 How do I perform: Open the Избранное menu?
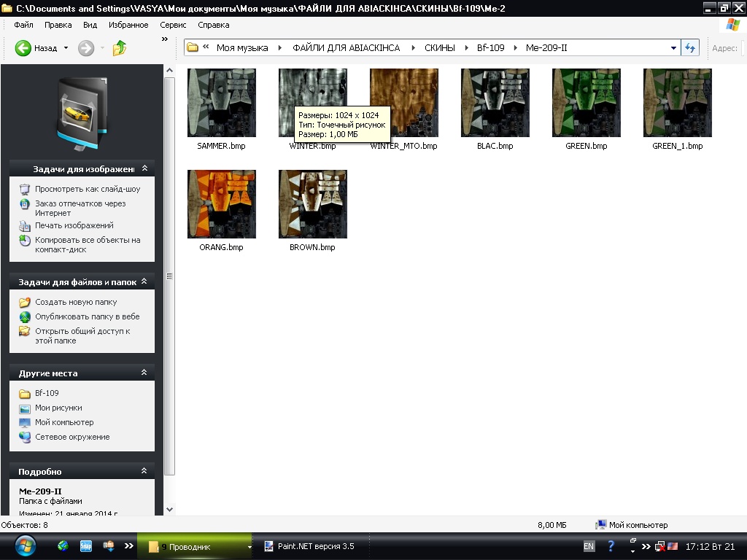tap(128, 25)
